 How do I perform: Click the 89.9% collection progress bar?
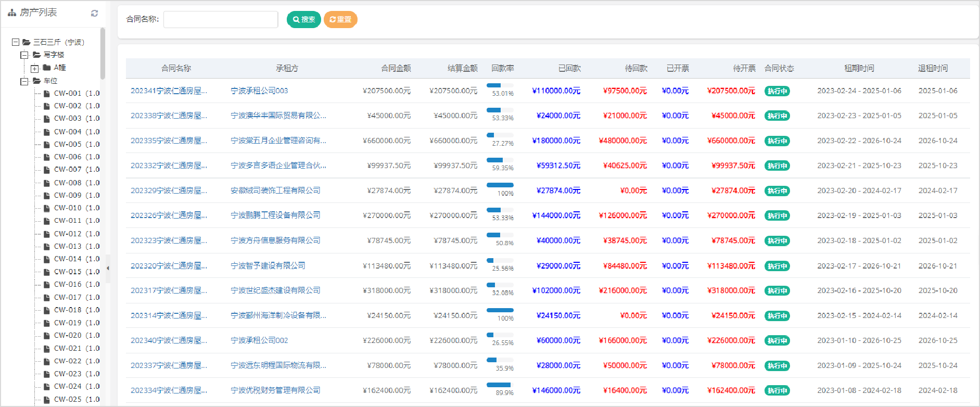click(500, 385)
